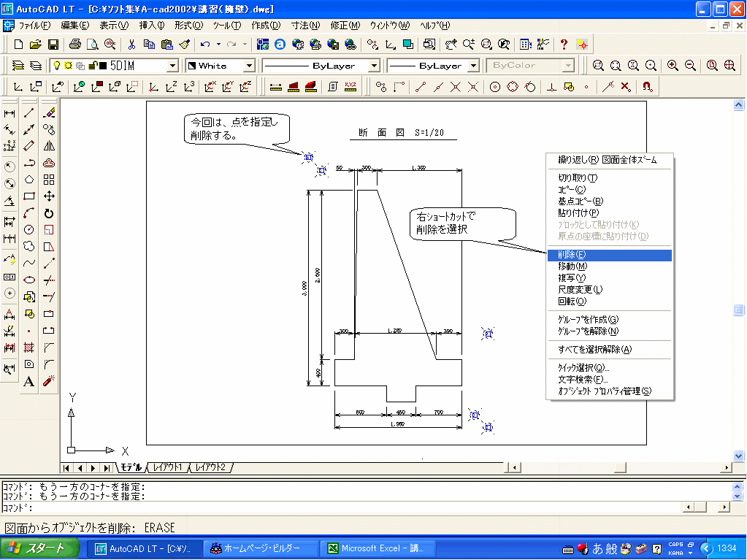
Task: Select the Rectangle draw tool
Action: [29, 196]
